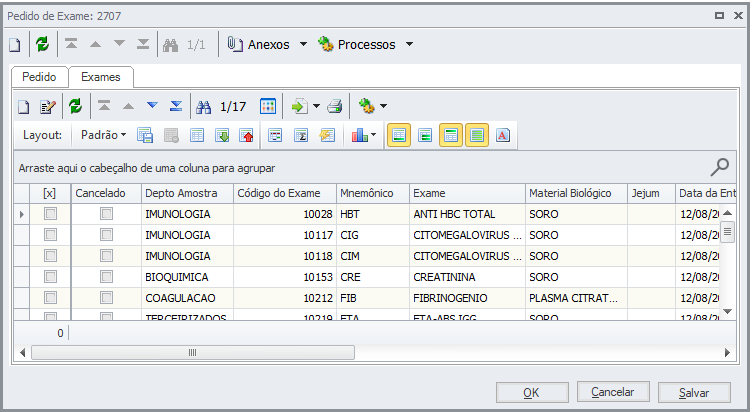753x412 pixels.
Task: Check the [x] box for FIBRINOGENIO row
Action: click(x=50, y=298)
